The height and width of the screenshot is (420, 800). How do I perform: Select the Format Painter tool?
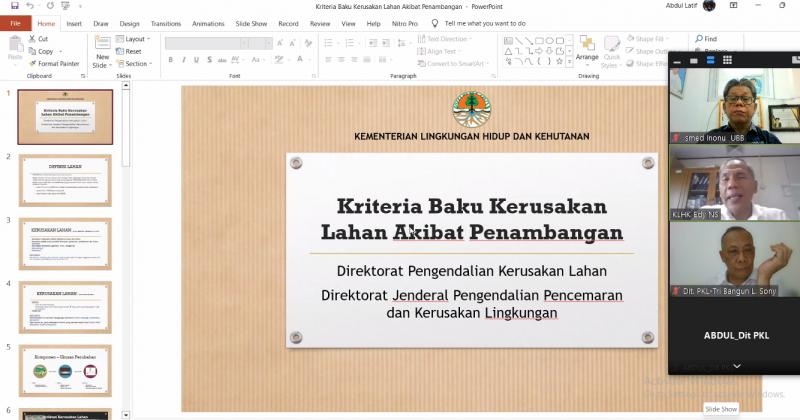pos(54,63)
